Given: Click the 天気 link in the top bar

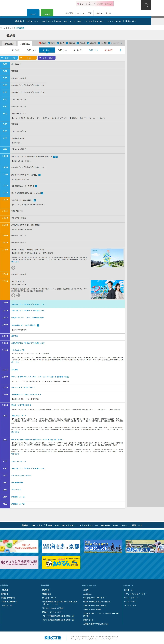Looking at the screenshot, I should pyautogui.click(x=90, y=13).
